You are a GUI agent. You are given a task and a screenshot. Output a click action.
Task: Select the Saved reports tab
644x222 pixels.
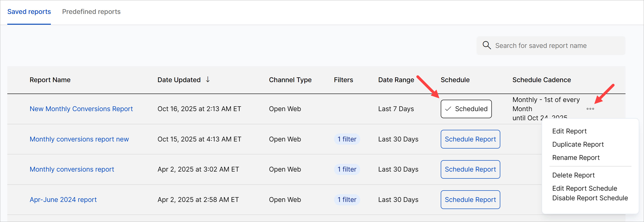(x=29, y=12)
